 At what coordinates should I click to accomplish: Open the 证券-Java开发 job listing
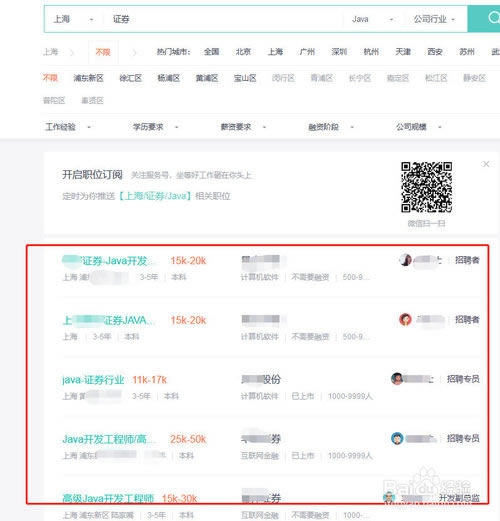pyautogui.click(x=109, y=261)
